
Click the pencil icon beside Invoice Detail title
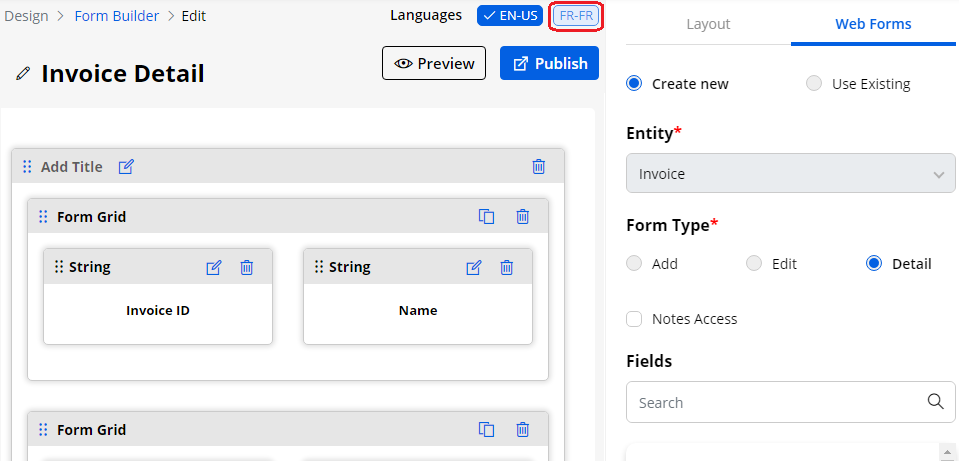[x=23, y=74]
